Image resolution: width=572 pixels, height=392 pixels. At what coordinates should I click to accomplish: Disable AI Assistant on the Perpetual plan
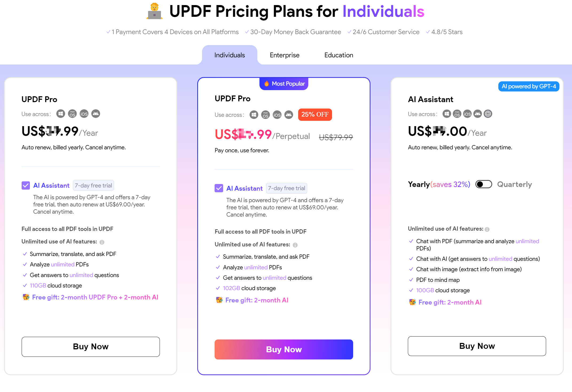[219, 188]
